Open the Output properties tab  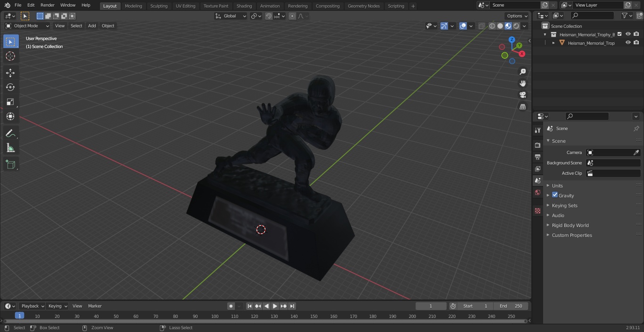537,157
